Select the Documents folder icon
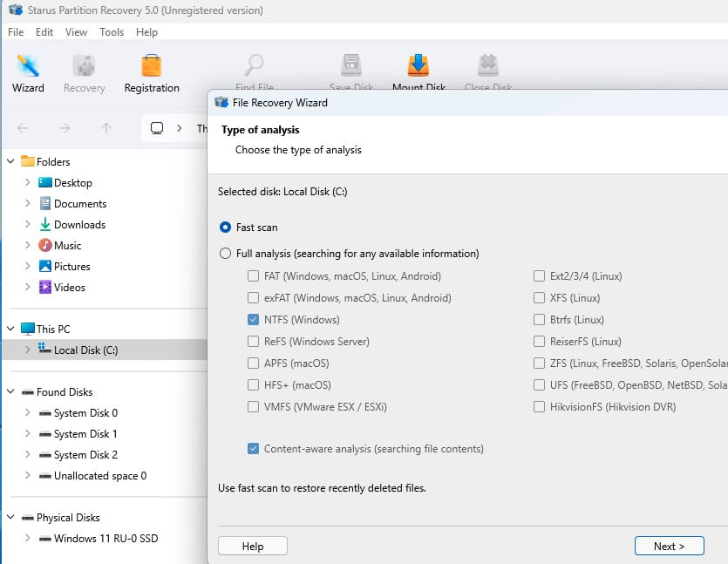 (45, 203)
